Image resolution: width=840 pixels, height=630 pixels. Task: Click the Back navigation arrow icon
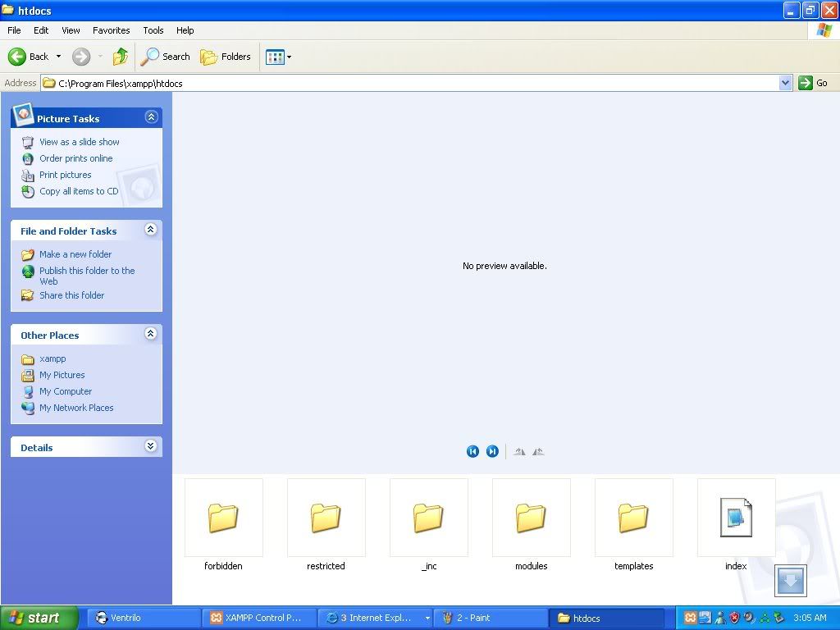17,57
